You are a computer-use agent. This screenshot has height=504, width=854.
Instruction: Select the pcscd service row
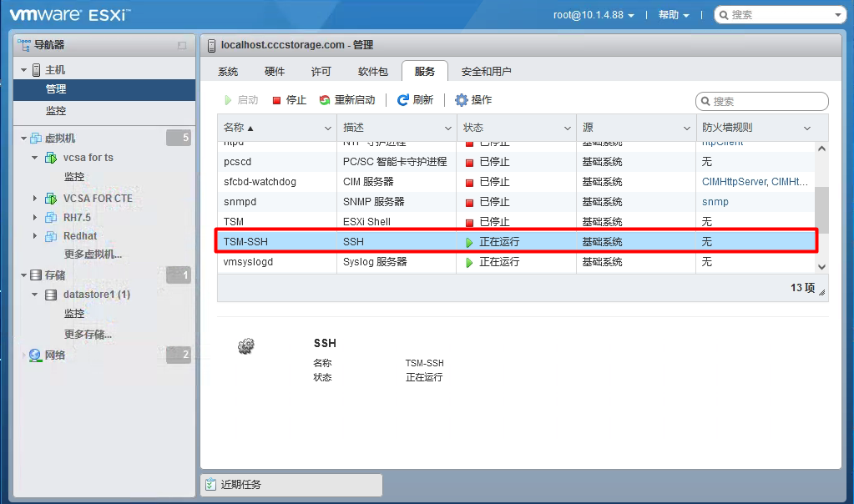[516, 162]
